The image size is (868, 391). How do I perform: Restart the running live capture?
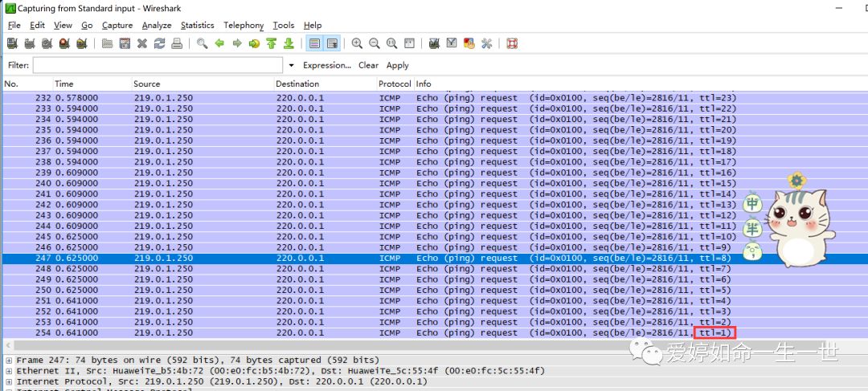click(82, 43)
